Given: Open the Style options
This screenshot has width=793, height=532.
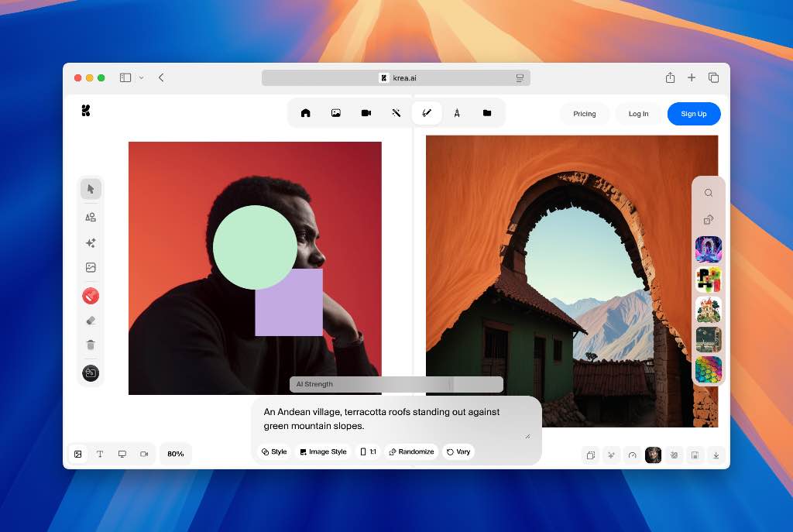Looking at the screenshot, I should (x=274, y=451).
